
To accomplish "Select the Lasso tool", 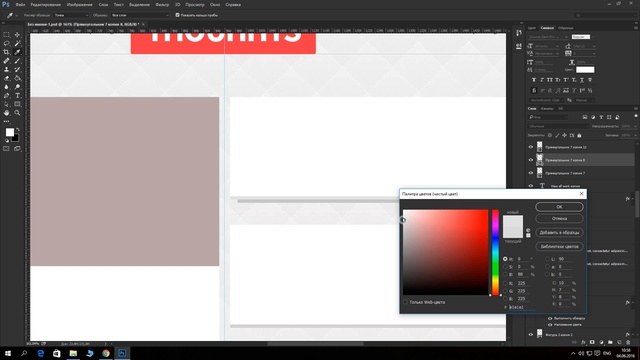I will point(7,43).
